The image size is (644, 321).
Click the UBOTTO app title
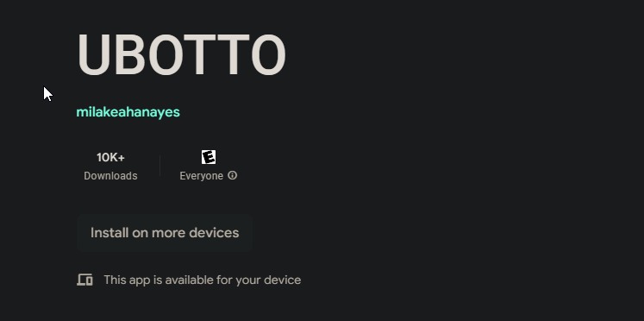coord(182,54)
